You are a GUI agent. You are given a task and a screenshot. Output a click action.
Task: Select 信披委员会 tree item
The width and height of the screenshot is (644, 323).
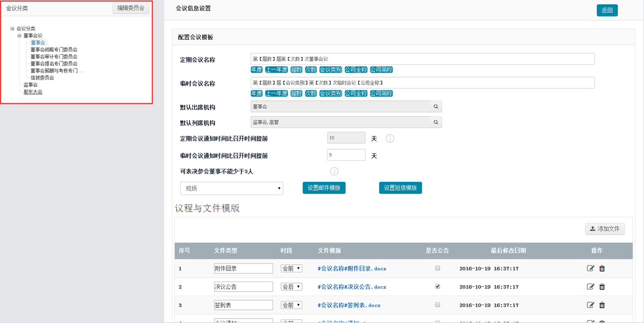pos(42,77)
